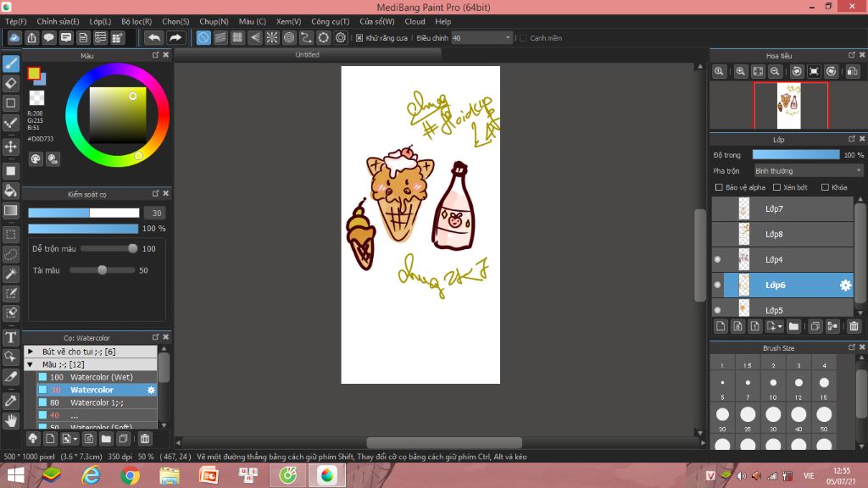This screenshot has width=868, height=488.
Task: Hide the Lớp5 layer
Action: pos(717,310)
